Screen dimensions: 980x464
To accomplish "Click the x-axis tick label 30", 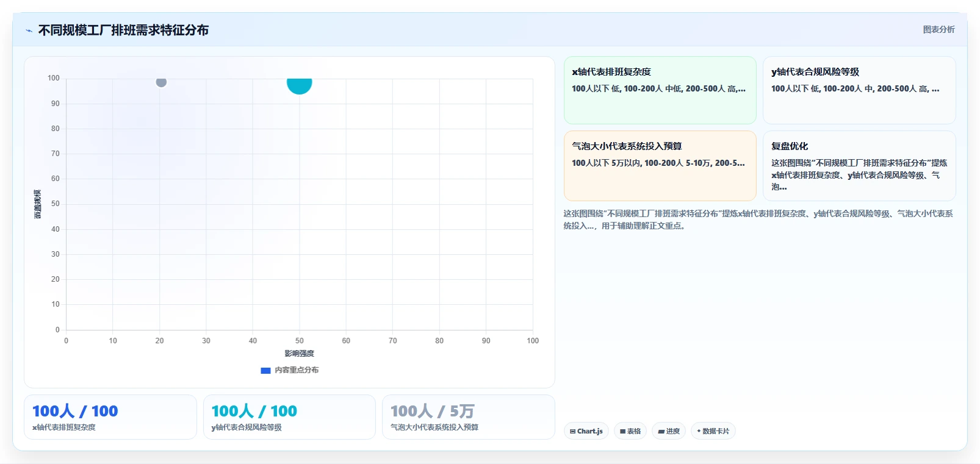I will pyautogui.click(x=206, y=341).
